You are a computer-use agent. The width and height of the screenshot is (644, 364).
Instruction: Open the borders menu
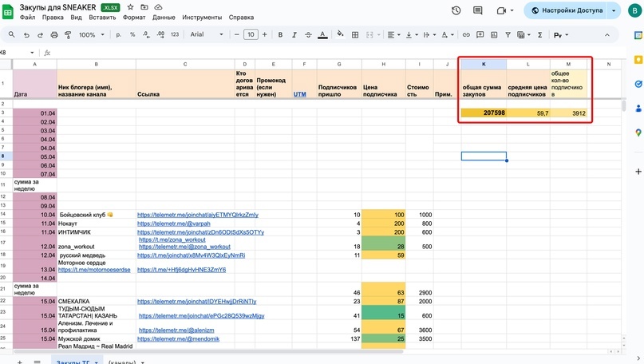355,35
